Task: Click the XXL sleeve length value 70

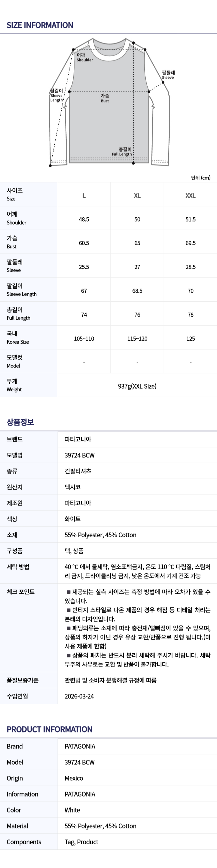Action: [190, 291]
